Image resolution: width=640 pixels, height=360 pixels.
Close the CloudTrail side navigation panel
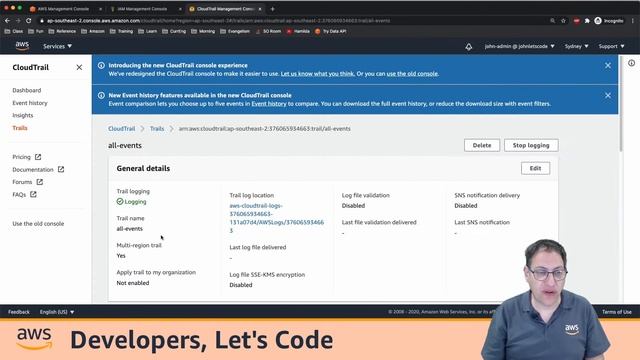click(79, 67)
